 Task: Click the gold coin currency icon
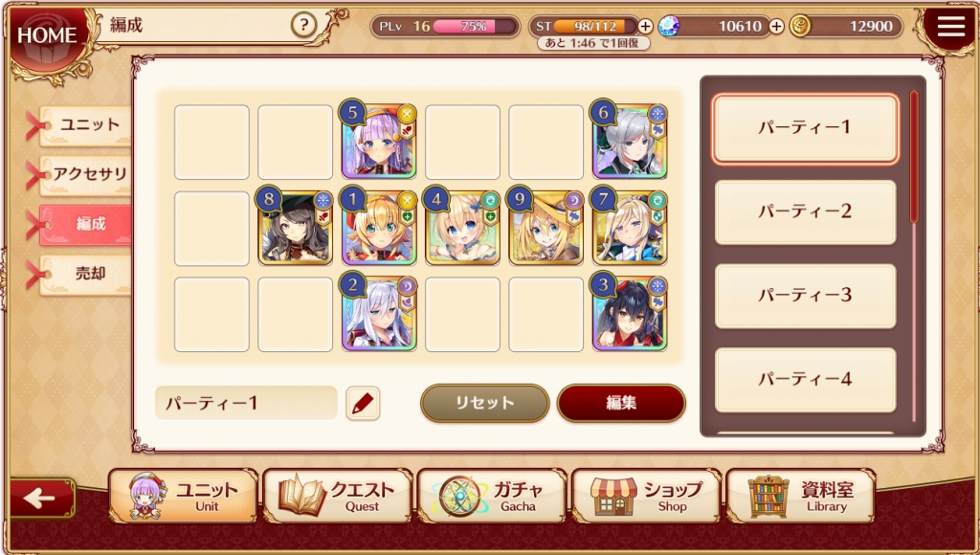[800, 26]
